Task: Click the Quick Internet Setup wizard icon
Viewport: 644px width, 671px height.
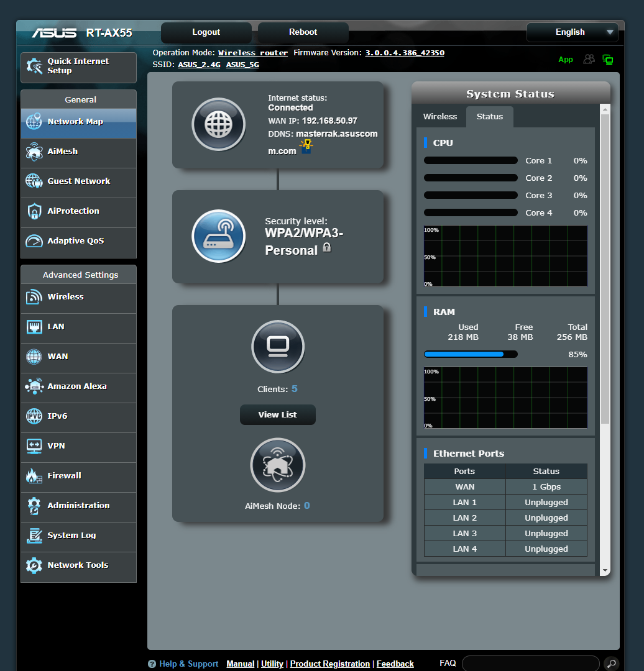Action: 34,66
